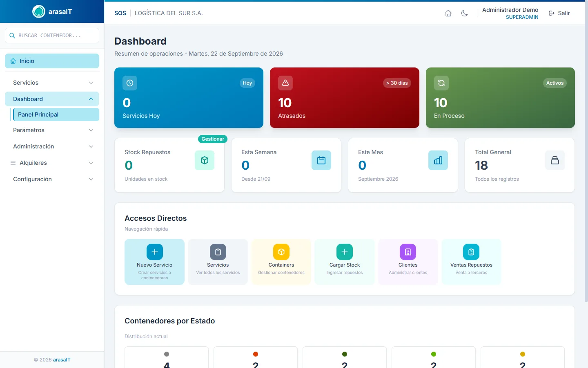Click the bar chart icon on Este Mes card

coord(438,160)
